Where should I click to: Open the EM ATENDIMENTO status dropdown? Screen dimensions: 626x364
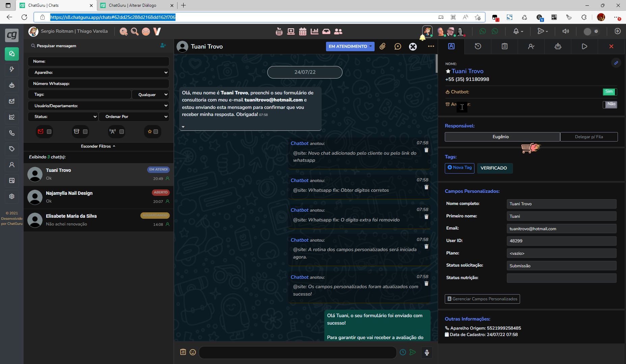(350, 47)
